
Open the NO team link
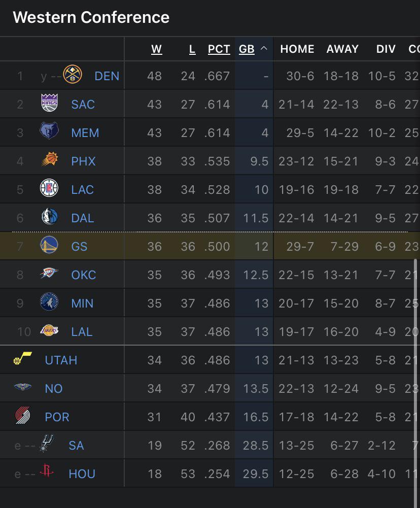(53, 389)
